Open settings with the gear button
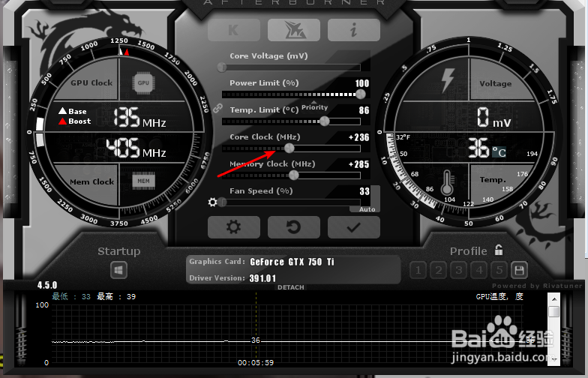This screenshot has width=588, height=378. (x=234, y=227)
